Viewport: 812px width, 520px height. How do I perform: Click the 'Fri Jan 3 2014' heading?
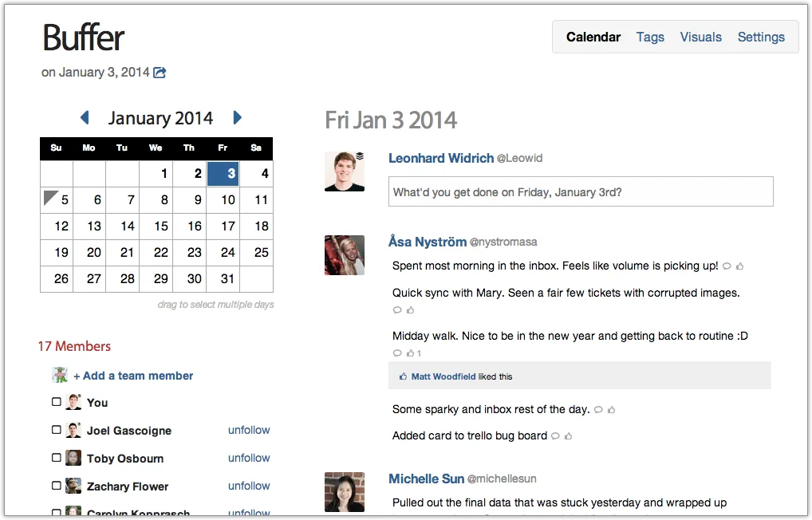tap(391, 120)
